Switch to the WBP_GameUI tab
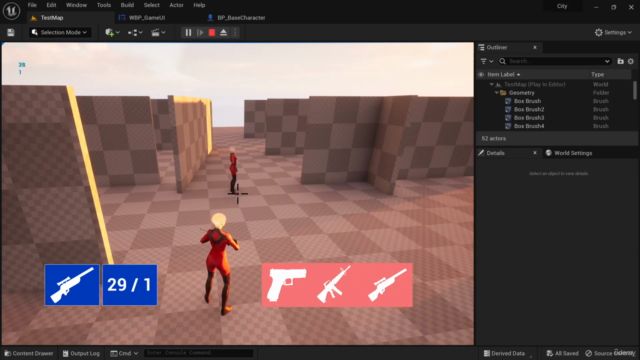This screenshot has width=640, height=360. pyautogui.click(x=147, y=18)
